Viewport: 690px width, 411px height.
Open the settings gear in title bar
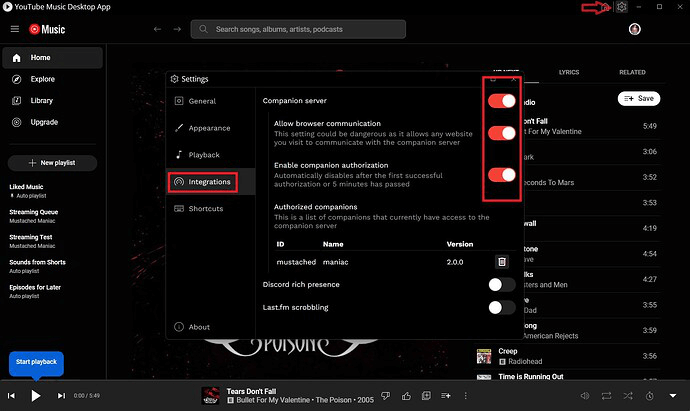pyautogui.click(x=621, y=7)
